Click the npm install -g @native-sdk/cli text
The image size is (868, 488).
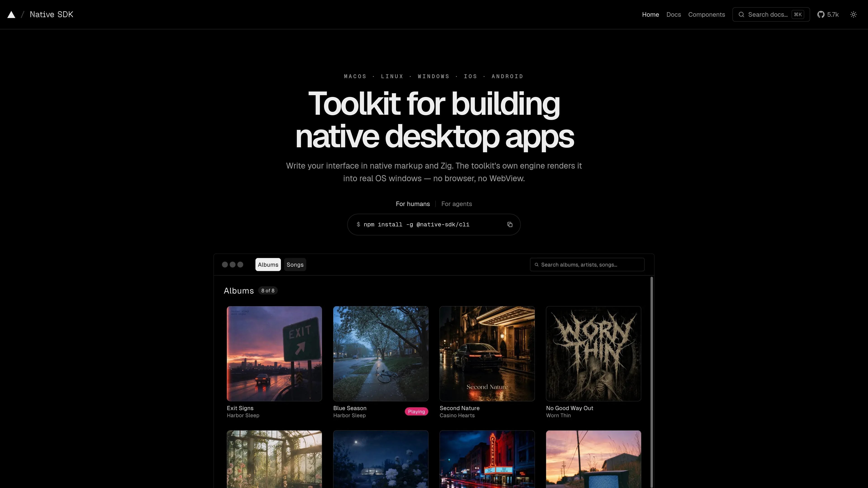coord(416,224)
